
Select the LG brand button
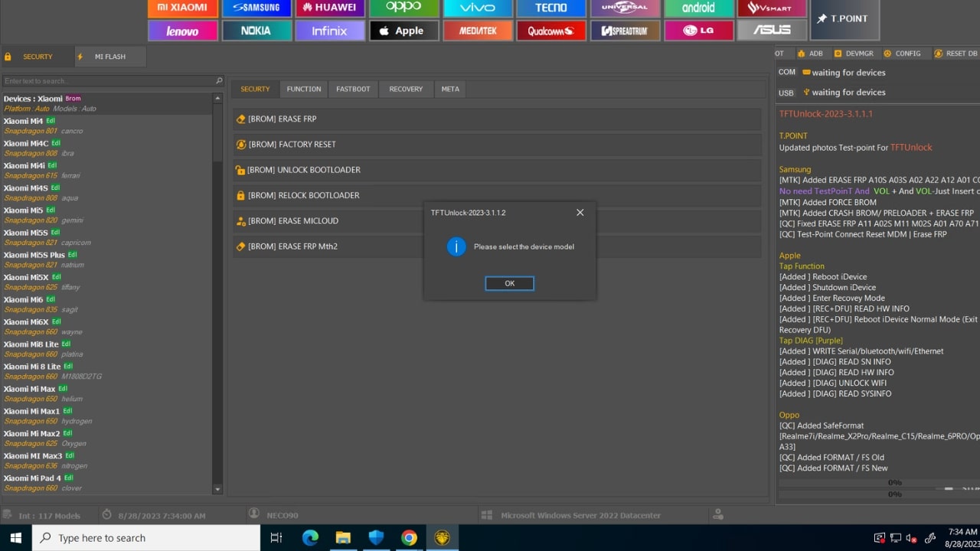(x=698, y=31)
